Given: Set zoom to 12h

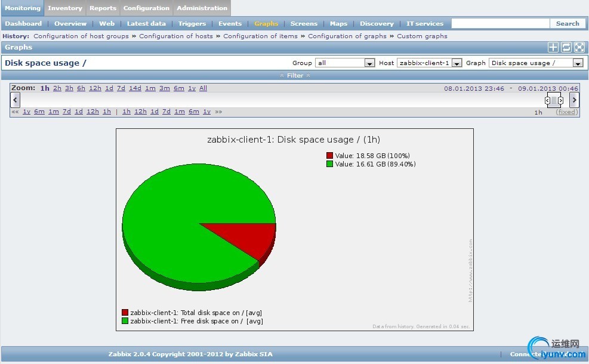Looking at the screenshot, I should (95, 88).
